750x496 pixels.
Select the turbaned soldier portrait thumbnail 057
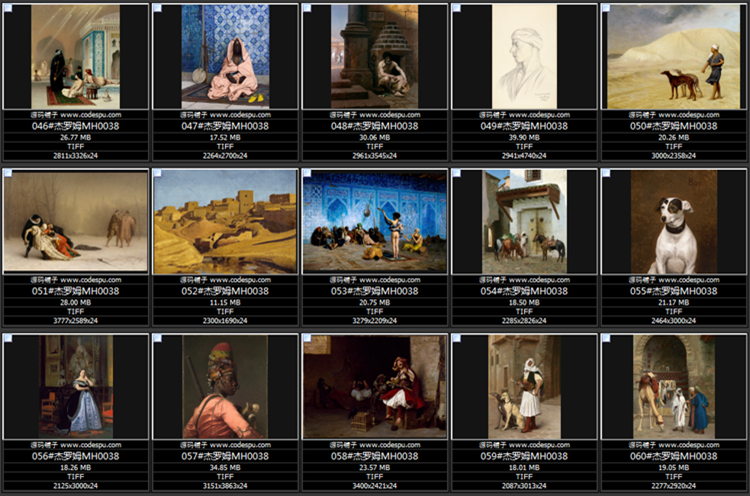coord(225,387)
